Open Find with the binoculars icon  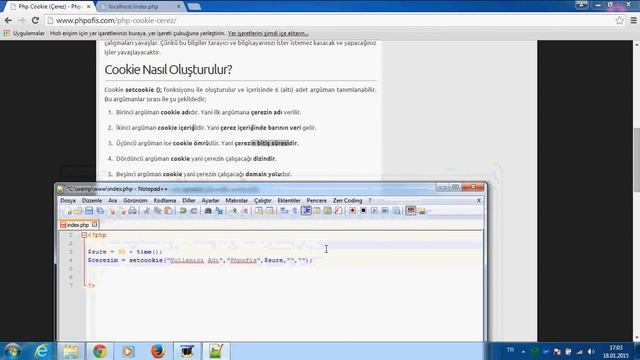[208, 211]
